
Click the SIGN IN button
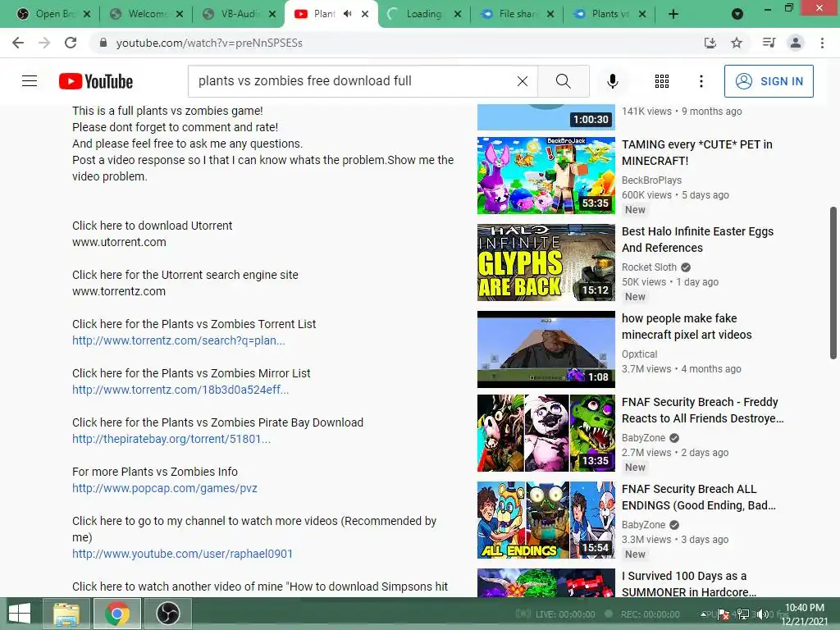769,81
